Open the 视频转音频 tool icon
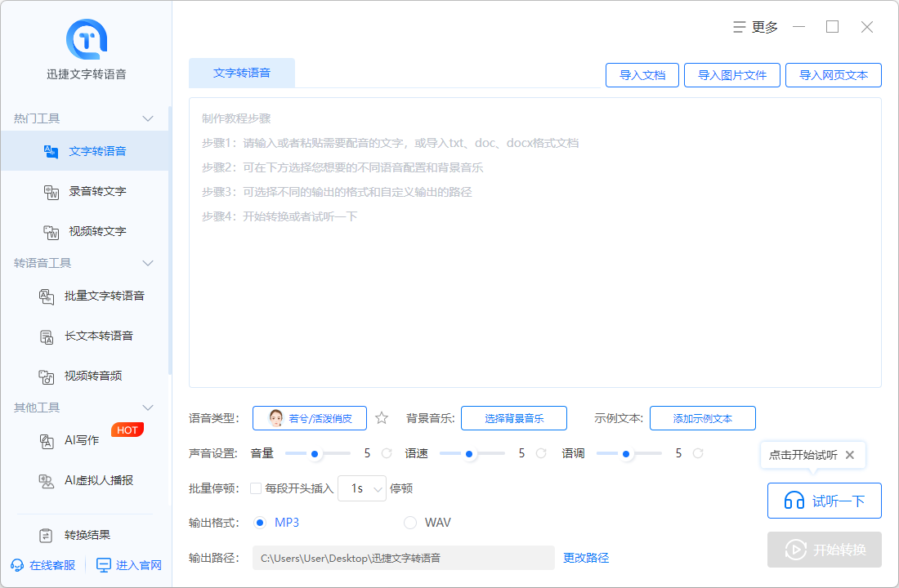 [x=47, y=376]
